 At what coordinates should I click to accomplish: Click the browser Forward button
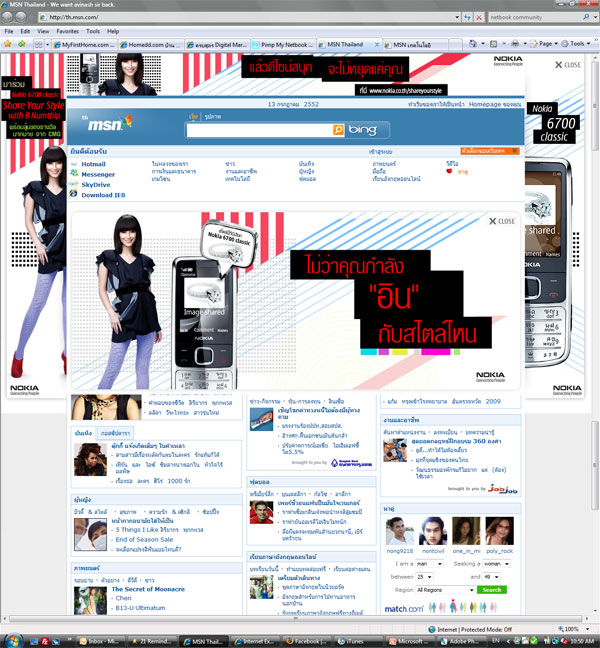(21, 17)
